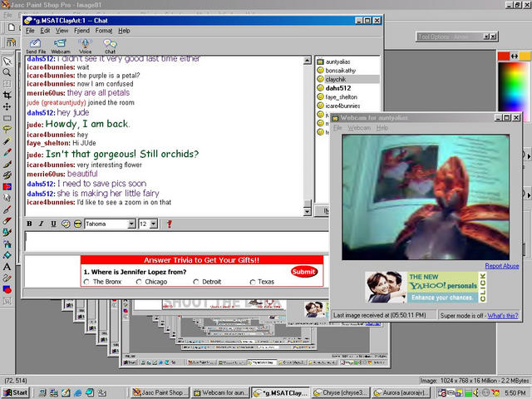Toggle bold text formatting
This screenshot has height=399, width=532.
point(30,224)
